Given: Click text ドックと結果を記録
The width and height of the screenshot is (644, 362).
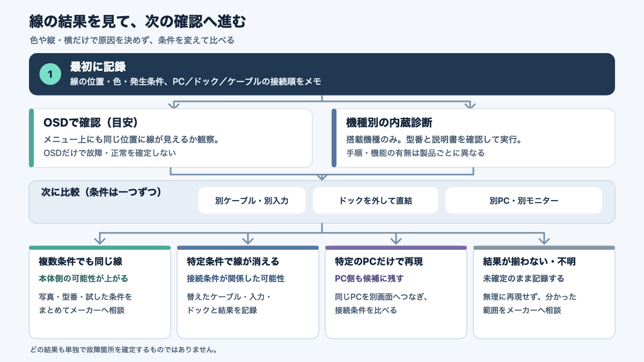Looking at the screenshot, I should tap(222, 310).
